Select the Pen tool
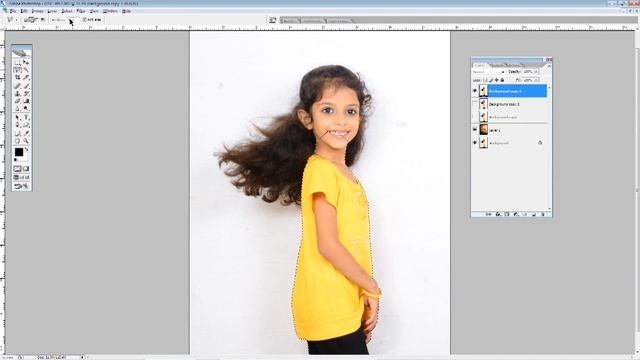Viewport: 640px width, 360px height. pos(18,124)
